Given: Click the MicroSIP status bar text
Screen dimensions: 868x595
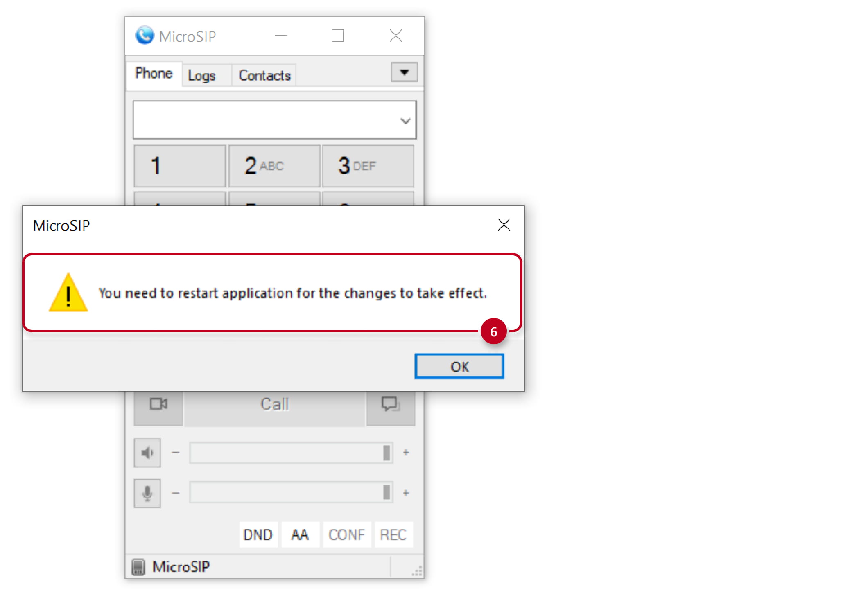Looking at the screenshot, I should pos(181,567).
